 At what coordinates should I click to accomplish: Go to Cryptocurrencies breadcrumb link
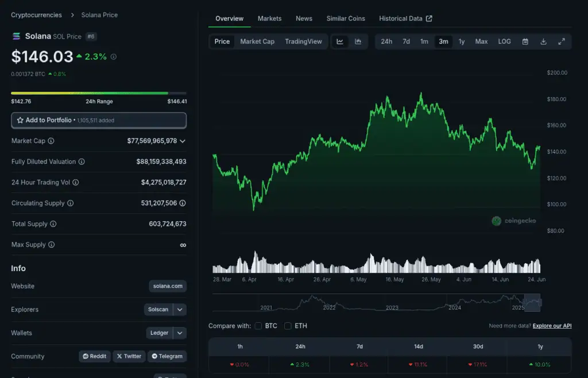36,15
